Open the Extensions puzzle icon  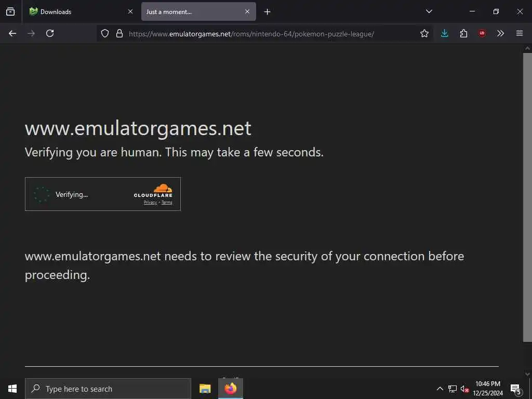[463, 33]
